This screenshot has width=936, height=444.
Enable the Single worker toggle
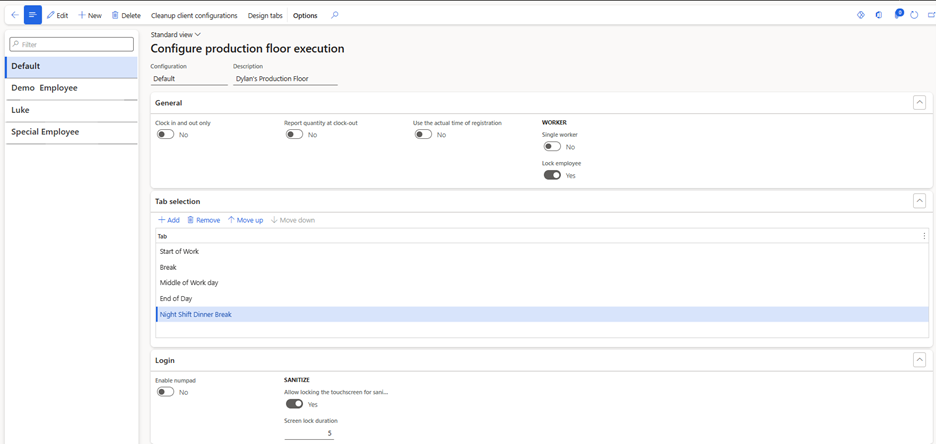[x=552, y=146]
